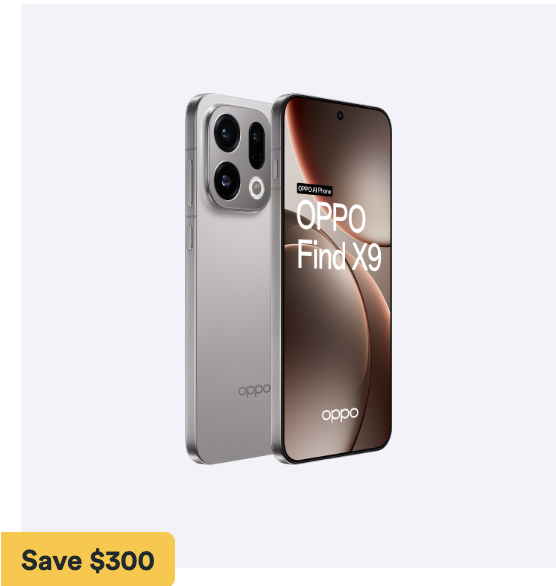
Task: Click the pill-shaped rear camera sensor
Action: pos(256,145)
